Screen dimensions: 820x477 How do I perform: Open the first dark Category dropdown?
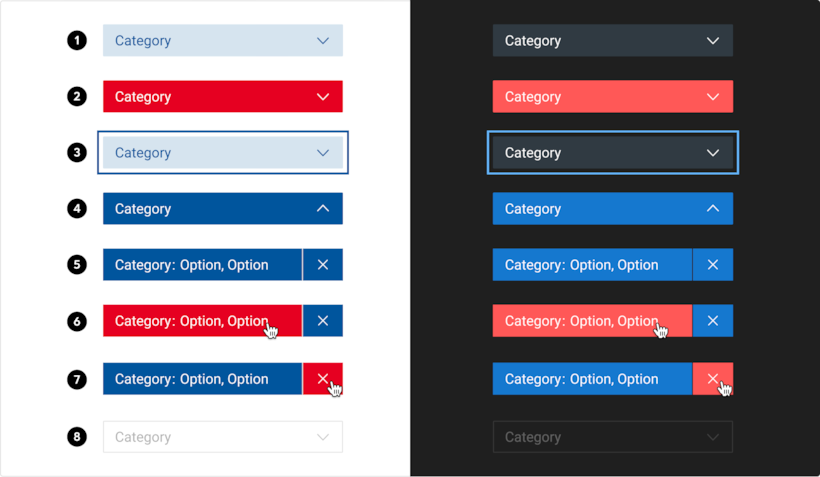click(x=612, y=41)
